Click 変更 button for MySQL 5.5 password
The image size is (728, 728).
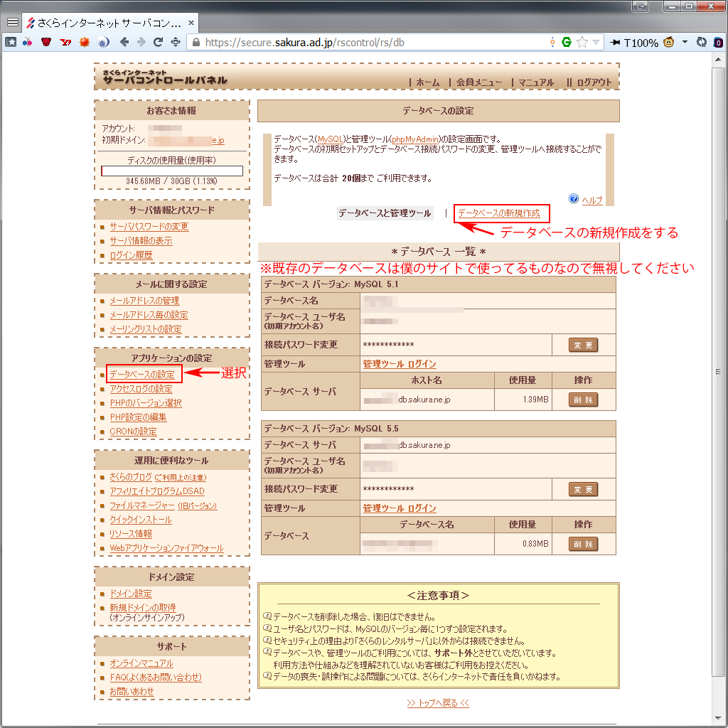point(583,489)
